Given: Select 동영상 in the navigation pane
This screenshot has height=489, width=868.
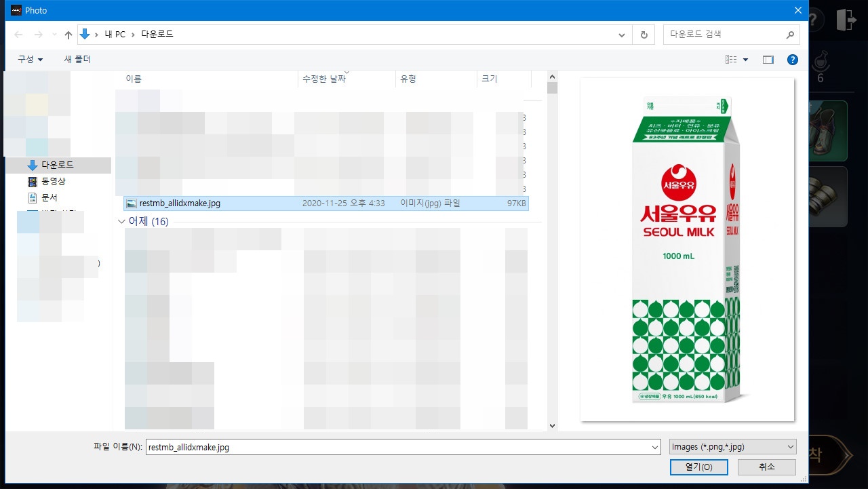Looking at the screenshot, I should coord(54,182).
